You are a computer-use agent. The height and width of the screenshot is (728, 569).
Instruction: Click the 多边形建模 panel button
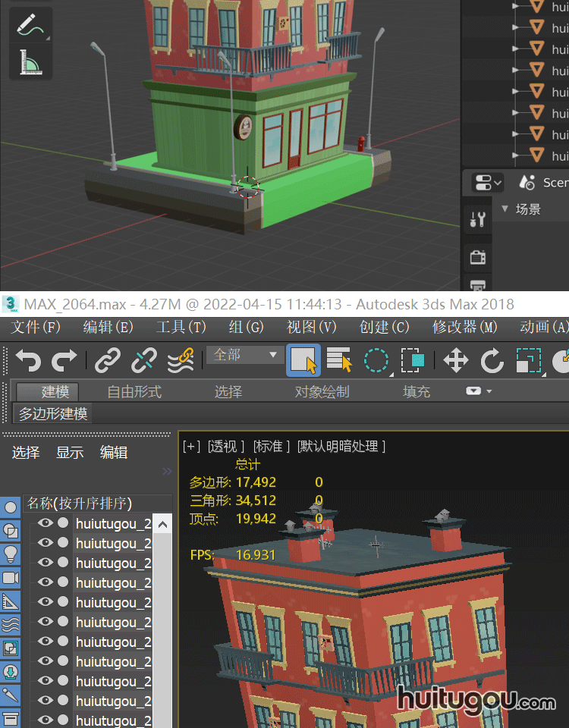click(x=53, y=414)
